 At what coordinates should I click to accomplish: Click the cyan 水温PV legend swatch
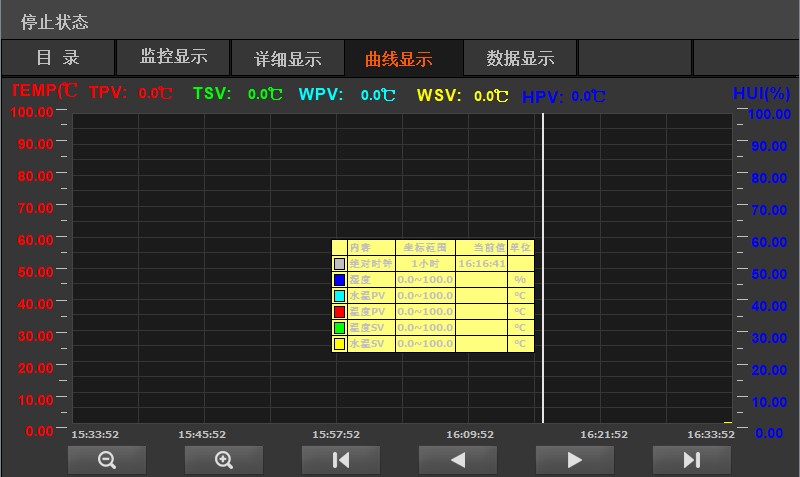point(339,296)
